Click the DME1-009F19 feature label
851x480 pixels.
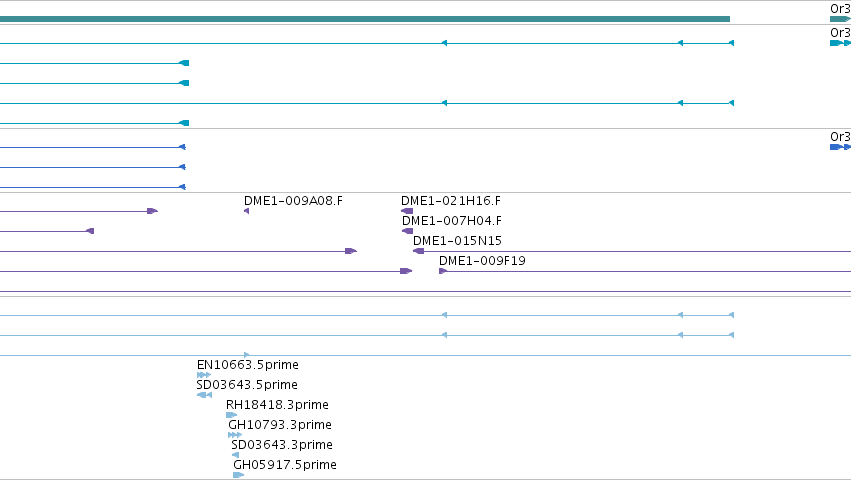(x=482, y=261)
